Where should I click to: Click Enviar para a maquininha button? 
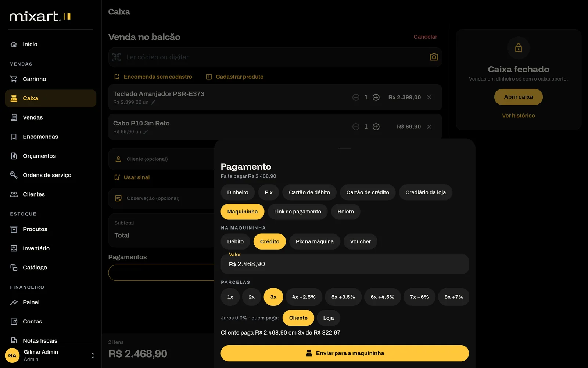pyautogui.click(x=345, y=353)
